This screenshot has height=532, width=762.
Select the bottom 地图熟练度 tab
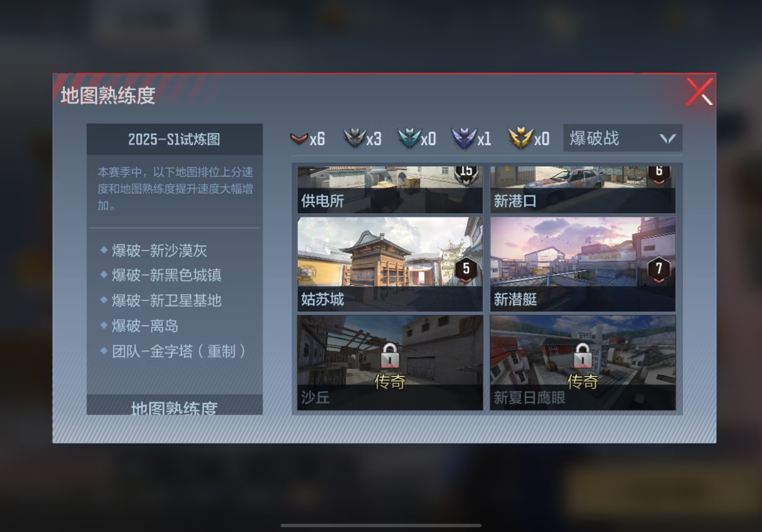pyautogui.click(x=175, y=405)
